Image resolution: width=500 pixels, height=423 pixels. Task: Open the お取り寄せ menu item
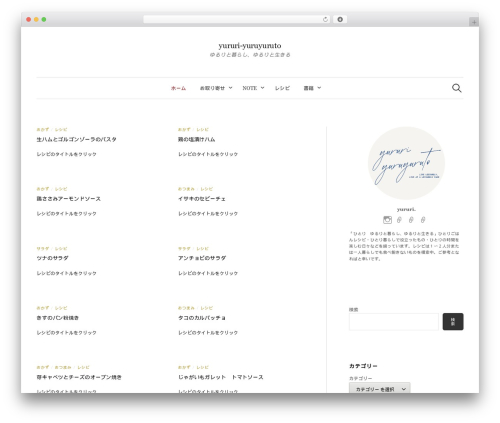coord(212,88)
